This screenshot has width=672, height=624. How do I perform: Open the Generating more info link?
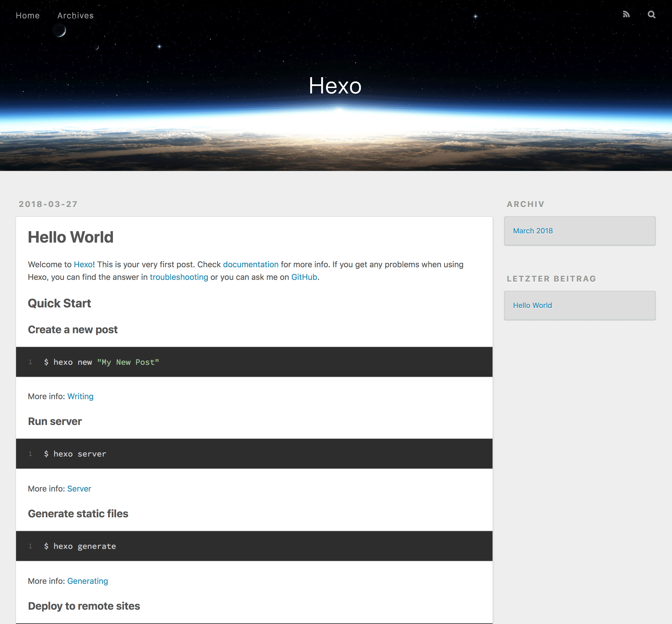click(87, 581)
